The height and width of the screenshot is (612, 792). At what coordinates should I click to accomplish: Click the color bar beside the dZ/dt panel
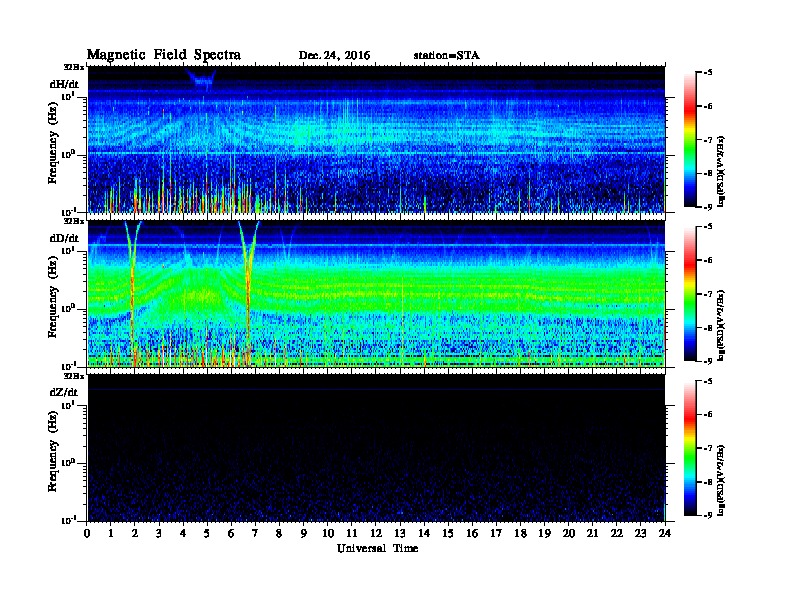tap(690, 448)
